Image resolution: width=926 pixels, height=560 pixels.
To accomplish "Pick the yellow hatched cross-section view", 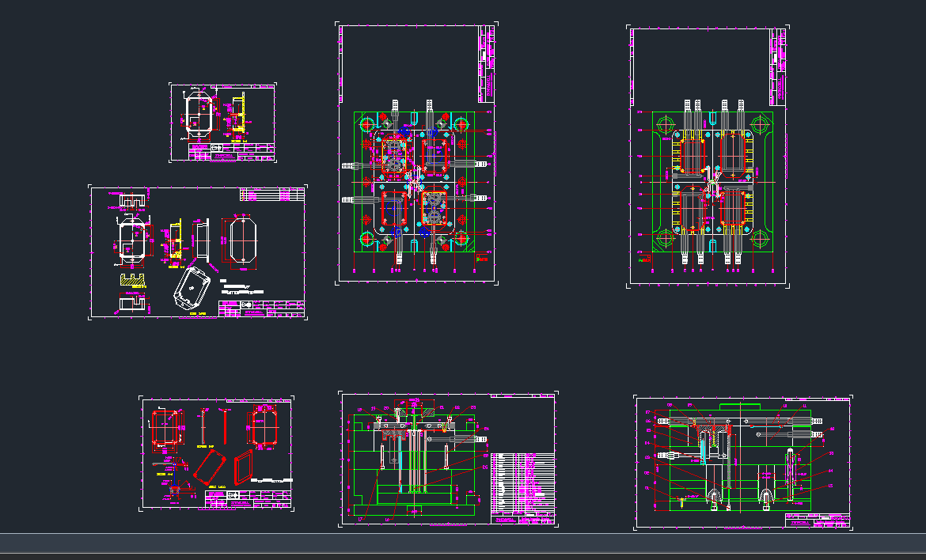I will [133, 280].
